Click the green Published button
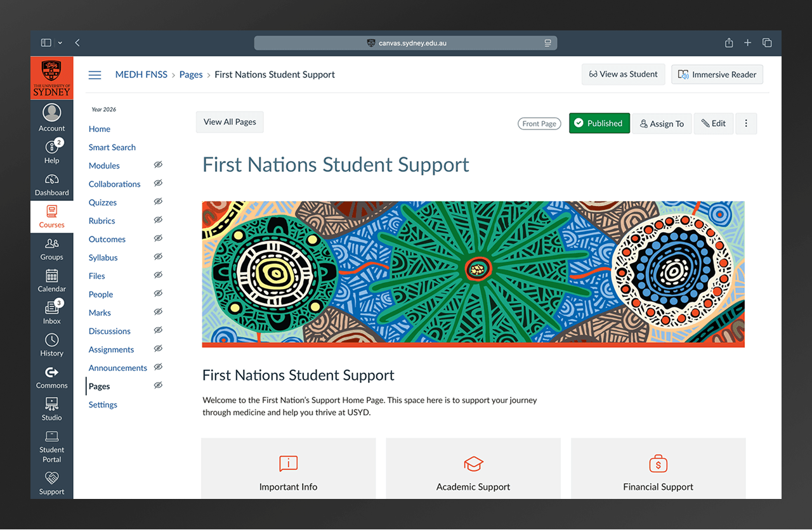This screenshot has width=812, height=530. click(x=599, y=123)
